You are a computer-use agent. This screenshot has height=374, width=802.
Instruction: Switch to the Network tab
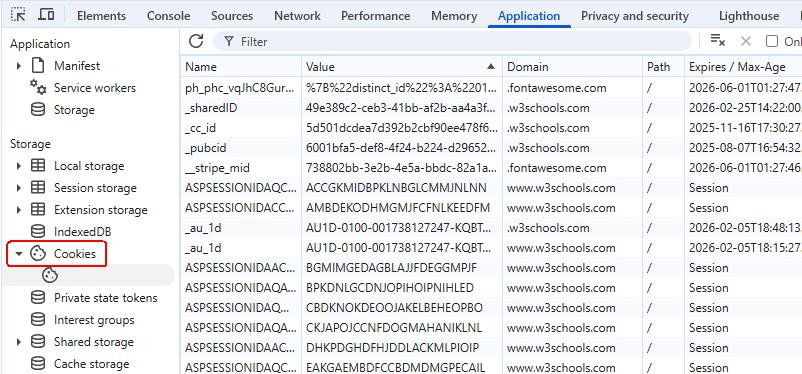297,16
